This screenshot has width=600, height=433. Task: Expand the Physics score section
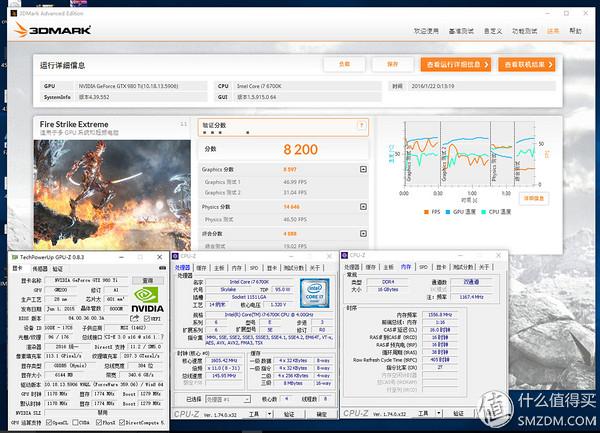pos(364,207)
